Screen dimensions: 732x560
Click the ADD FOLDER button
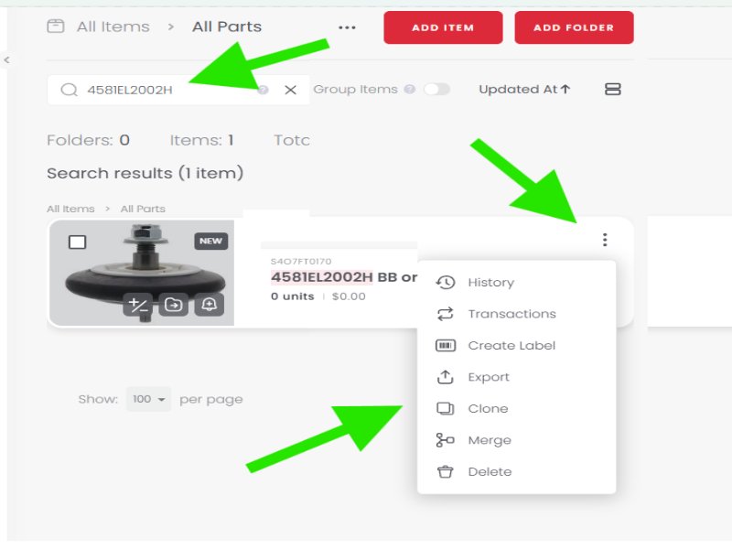click(574, 27)
